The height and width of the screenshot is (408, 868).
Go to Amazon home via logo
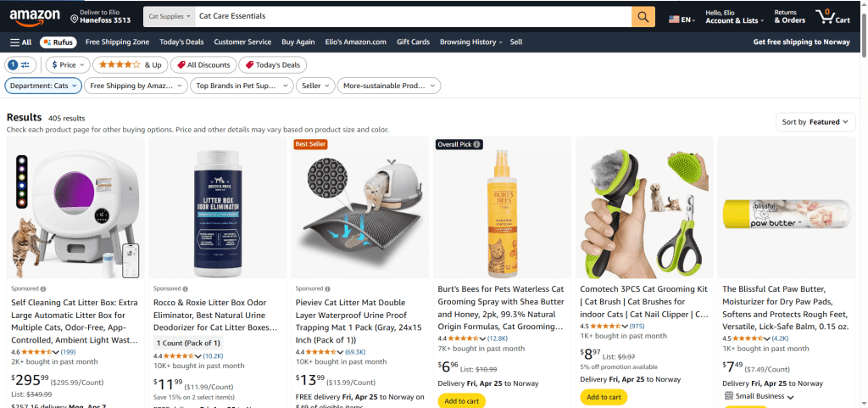coord(34,17)
